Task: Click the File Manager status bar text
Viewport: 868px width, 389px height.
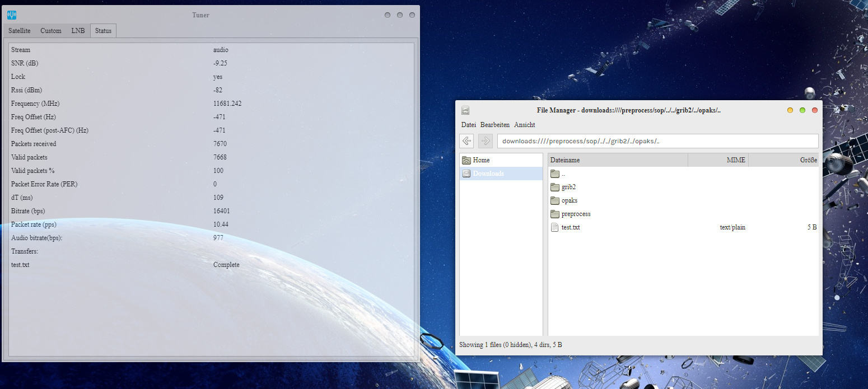Action: click(511, 345)
